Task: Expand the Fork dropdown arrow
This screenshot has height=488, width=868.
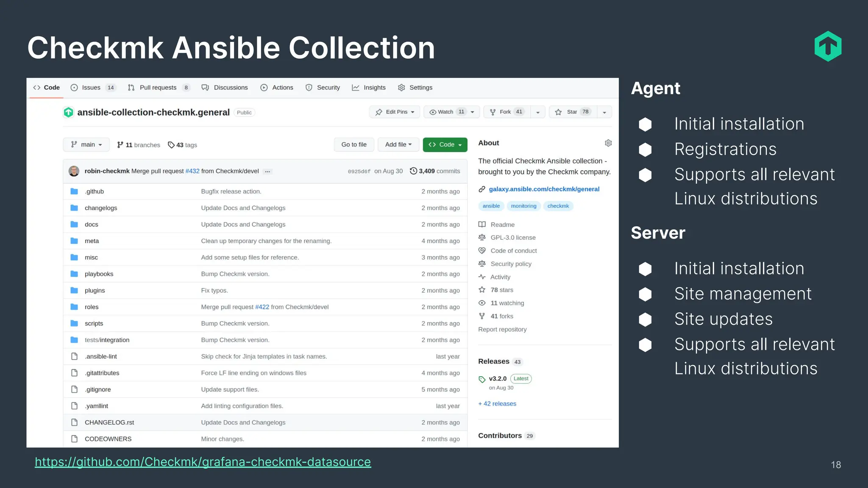Action: (x=538, y=112)
